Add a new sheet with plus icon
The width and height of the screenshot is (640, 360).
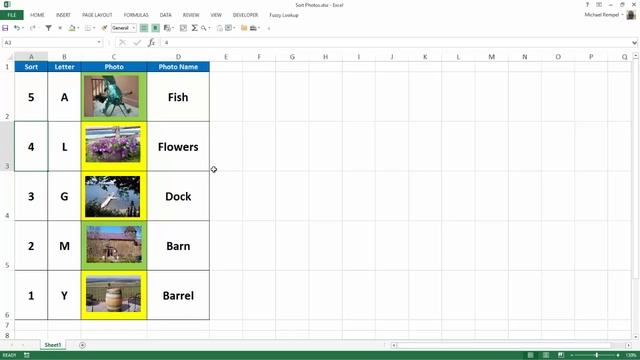pos(82,345)
